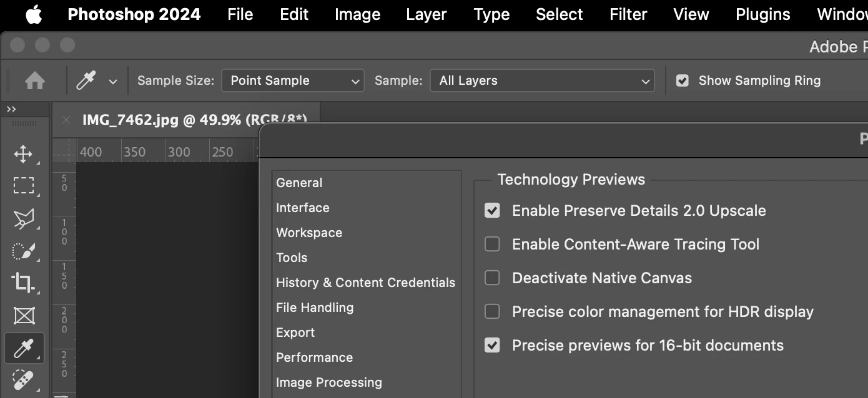Open the Layer menu
Screen dimensions: 868x398
pyautogui.click(x=427, y=14)
